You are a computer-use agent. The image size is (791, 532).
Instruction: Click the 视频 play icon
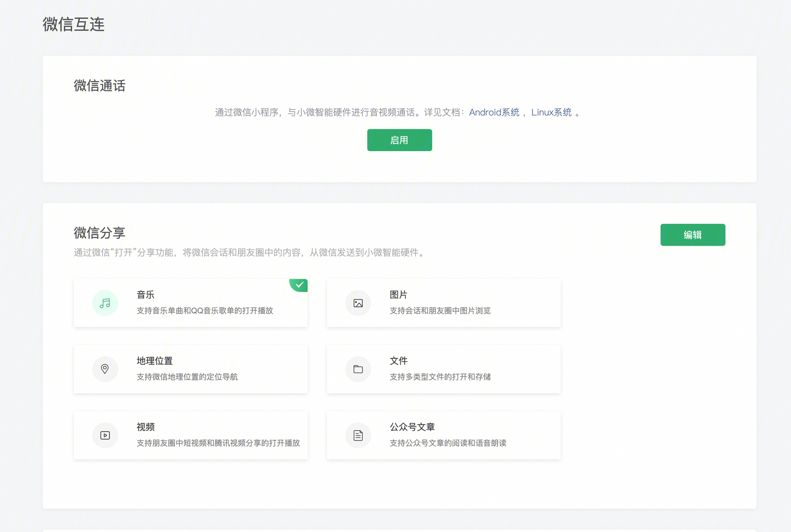105,435
